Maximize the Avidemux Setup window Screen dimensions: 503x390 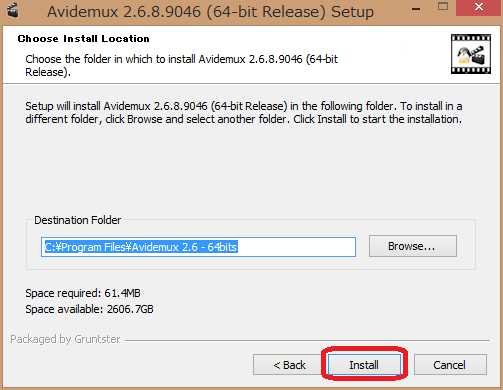(x=443, y=7)
